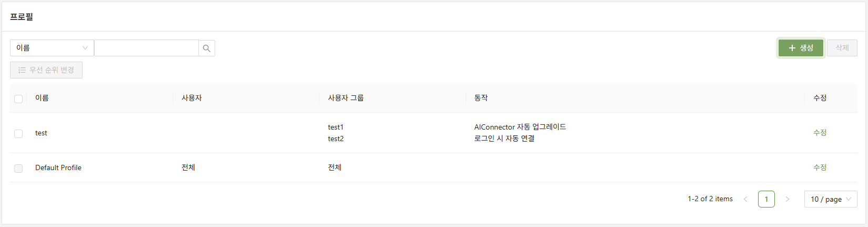Click the 이름 column header
868x227 pixels.
pyautogui.click(x=42, y=98)
